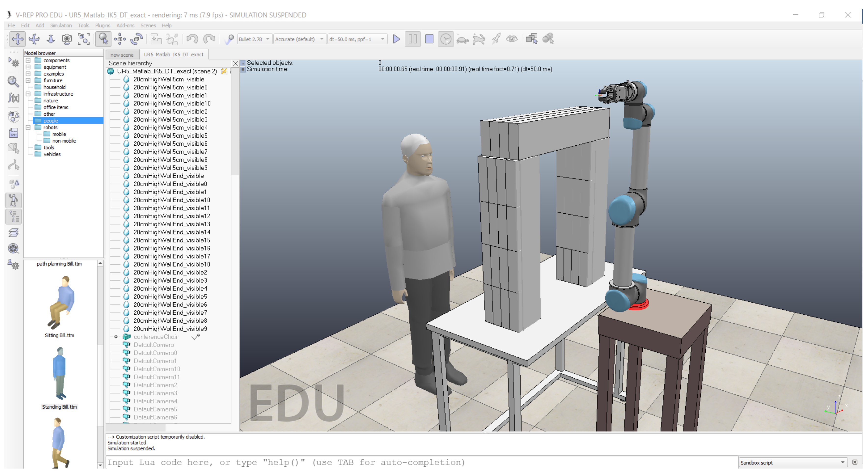Activate object rotate tool
Viewport: 868px width, 475px height.
pos(136,39)
